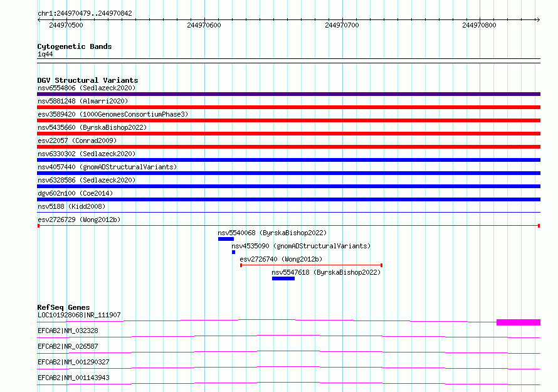The height and width of the screenshot is (392, 558).
Task: Click the blue bar for nsv6328586
Action: coord(288,186)
